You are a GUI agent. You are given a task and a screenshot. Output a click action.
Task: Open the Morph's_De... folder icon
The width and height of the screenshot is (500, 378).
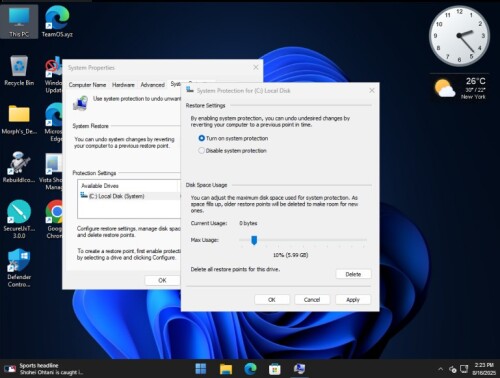tap(19, 119)
